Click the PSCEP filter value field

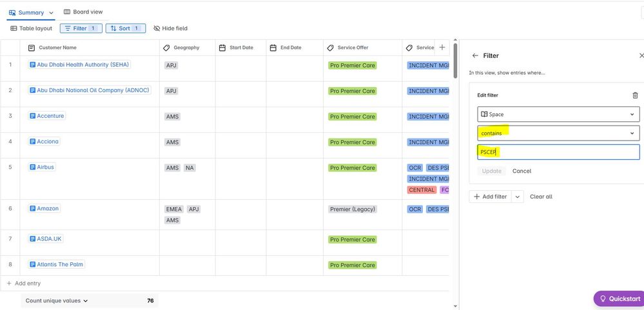click(558, 152)
